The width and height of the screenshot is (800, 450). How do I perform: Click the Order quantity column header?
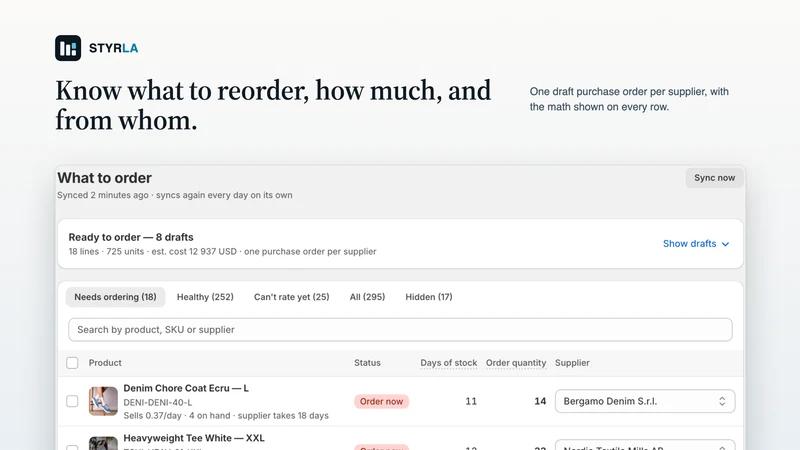[x=516, y=363]
